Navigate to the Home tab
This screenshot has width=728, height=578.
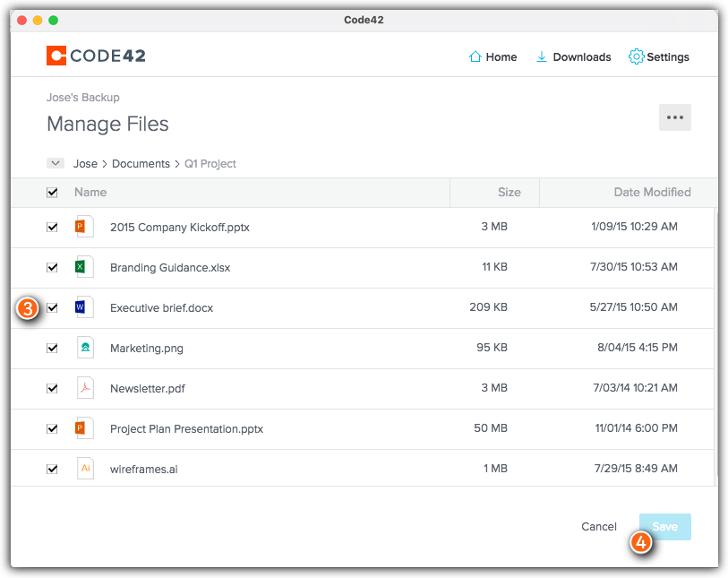(492, 56)
